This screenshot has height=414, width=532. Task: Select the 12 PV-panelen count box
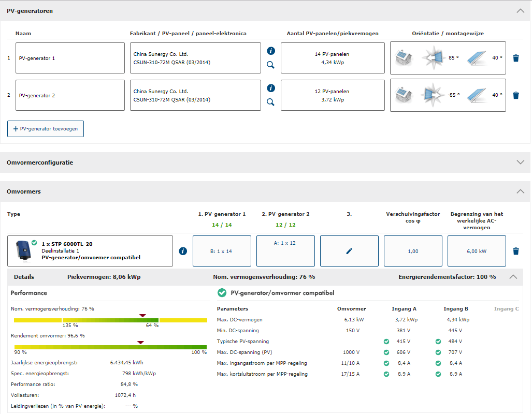(x=333, y=95)
